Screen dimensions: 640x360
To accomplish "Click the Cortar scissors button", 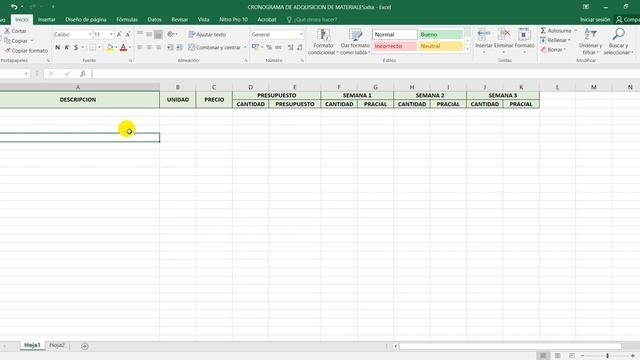I will [x=16, y=31].
